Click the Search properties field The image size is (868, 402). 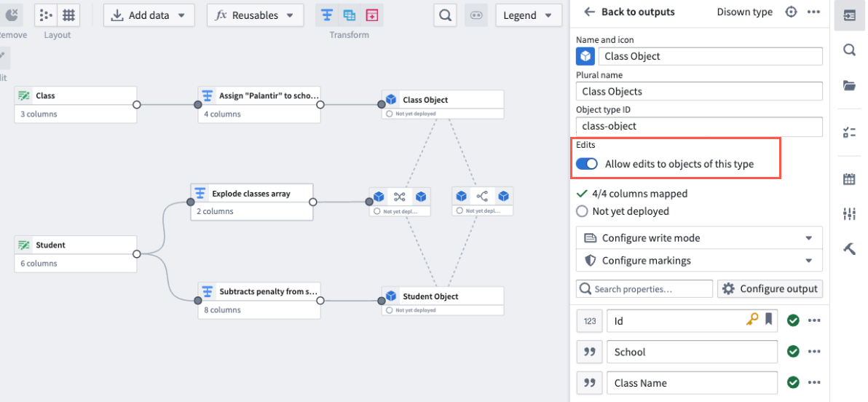pyautogui.click(x=644, y=288)
